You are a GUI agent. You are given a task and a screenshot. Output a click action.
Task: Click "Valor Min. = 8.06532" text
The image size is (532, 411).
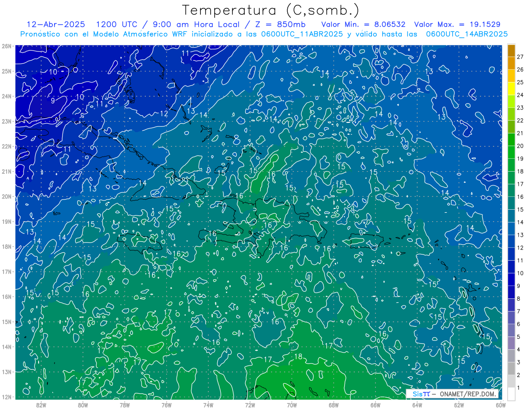(x=364, y=24)
